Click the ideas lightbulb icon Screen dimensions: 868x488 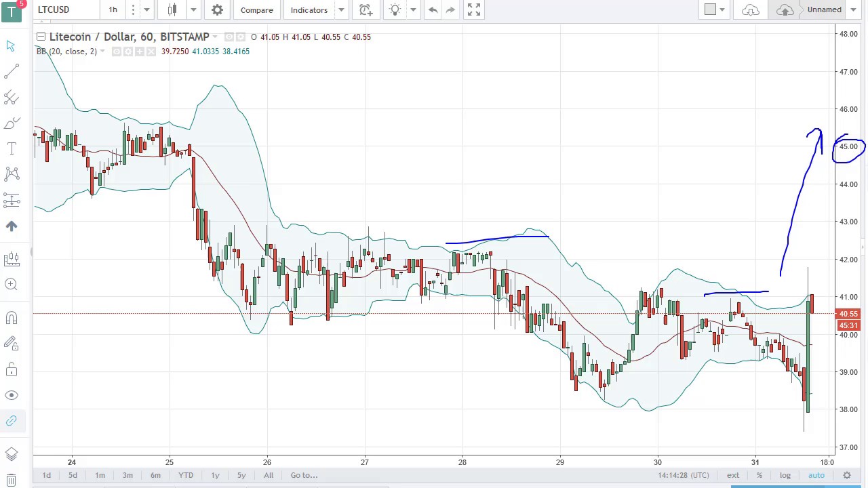point(395,9)
